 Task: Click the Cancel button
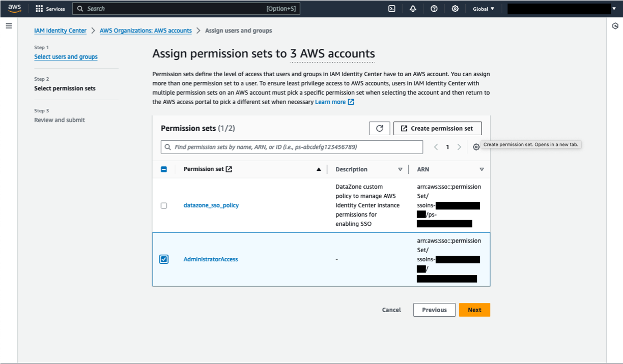(x=391, y=310)
